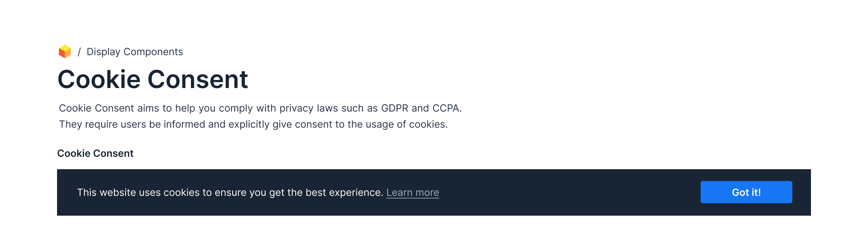Click the large Cookie Consent page title
Image resolution: width=868 pixels, height=251 pixels.
click(x=153, y=80)
